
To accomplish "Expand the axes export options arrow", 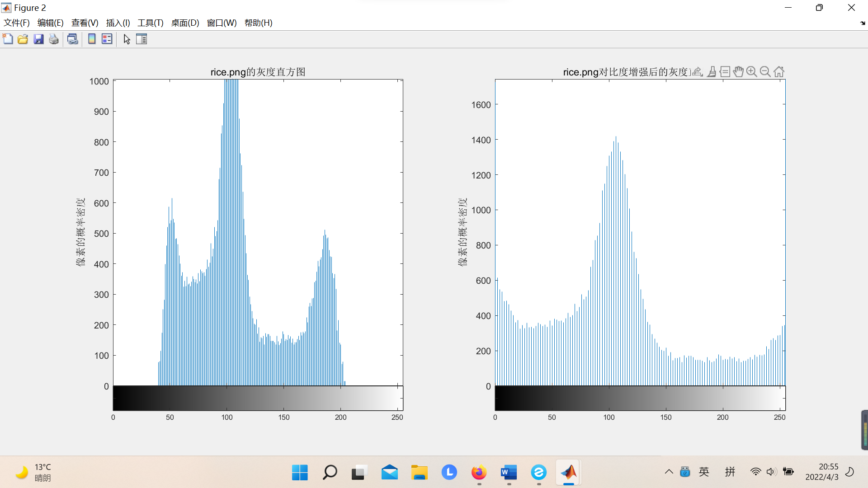I will tap(698, 71).
